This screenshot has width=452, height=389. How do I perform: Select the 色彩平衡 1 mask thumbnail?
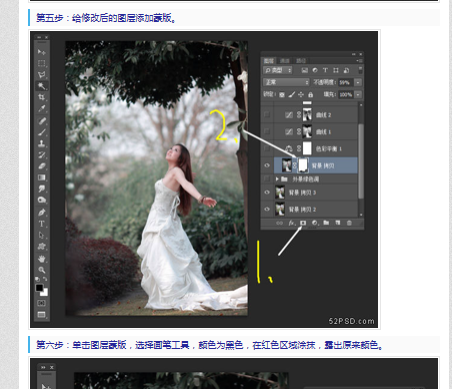tap(307, 148)
